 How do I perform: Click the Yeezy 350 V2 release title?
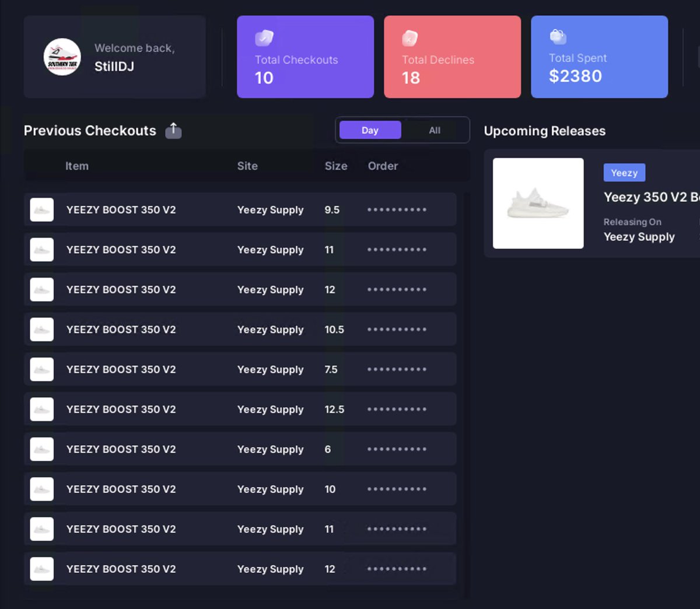[x=652, y=197]
